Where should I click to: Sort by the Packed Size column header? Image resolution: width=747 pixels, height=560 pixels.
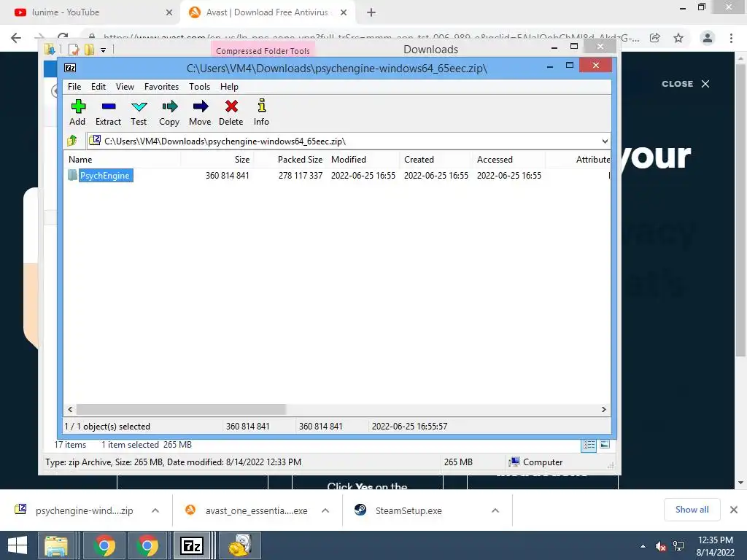(290, 160)
